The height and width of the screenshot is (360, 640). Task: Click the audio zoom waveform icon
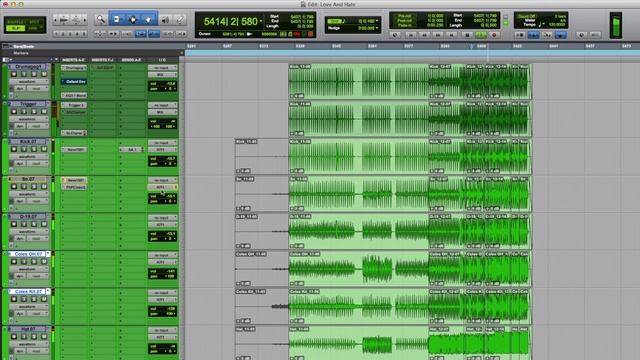[x=64, y=20]
